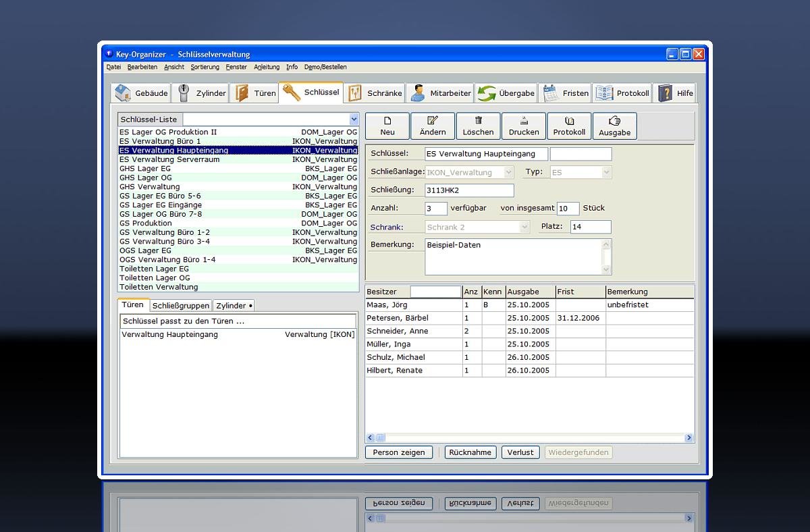Click the horizontal scrollbar under the Besitzer table
Viewport: 810px width, 532px height.
coord(530,438)
